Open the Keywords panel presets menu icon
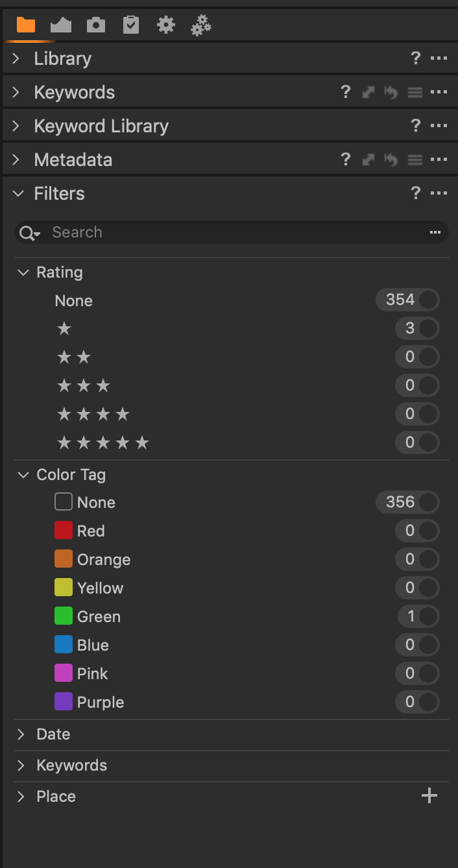Image resolution: width=458 pixels, height=868 pixels. (415, 92)
